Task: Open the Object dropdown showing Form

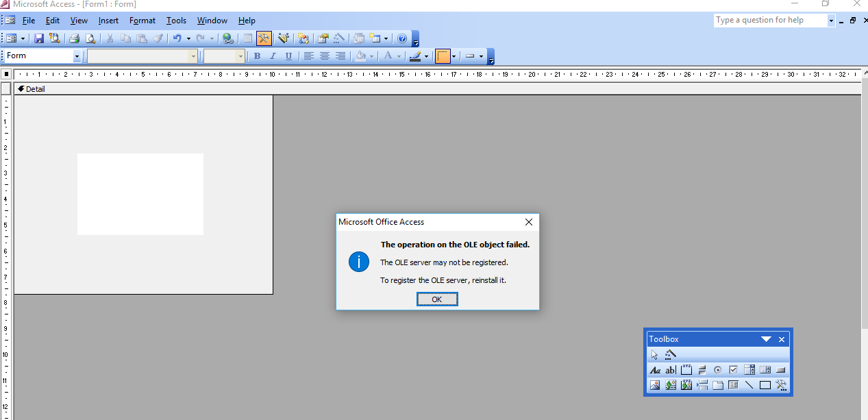Action: [x=43, y=56]
